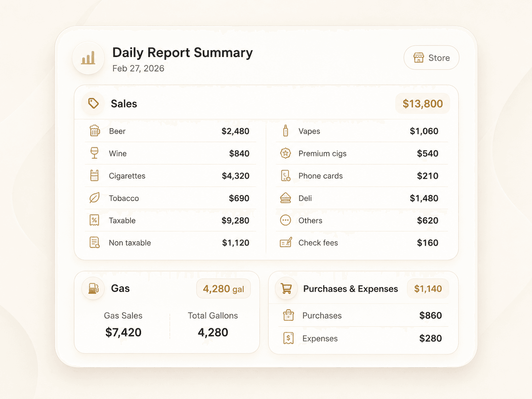Click the Non taxable row label
The image size is (532, 399).
130,243
